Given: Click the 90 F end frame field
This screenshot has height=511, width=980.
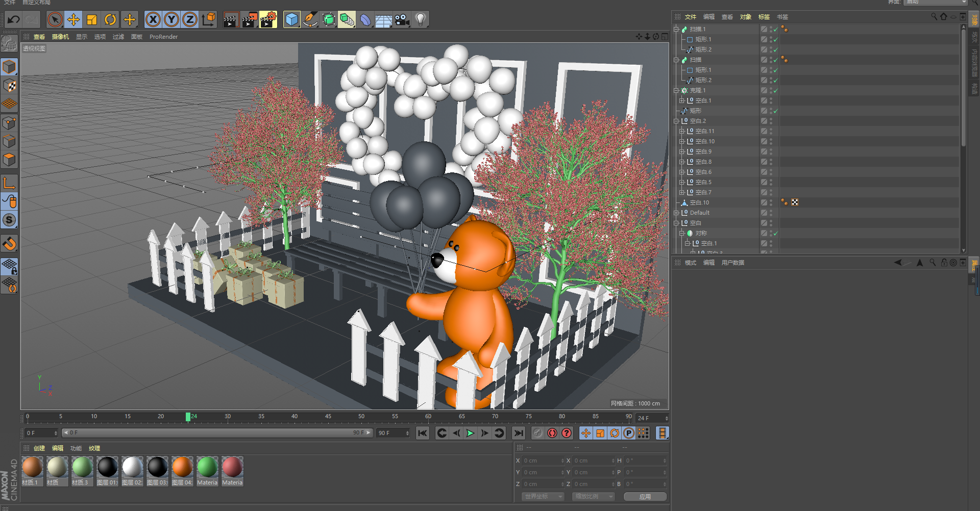Looking at the screenshot, I should 393,433.
